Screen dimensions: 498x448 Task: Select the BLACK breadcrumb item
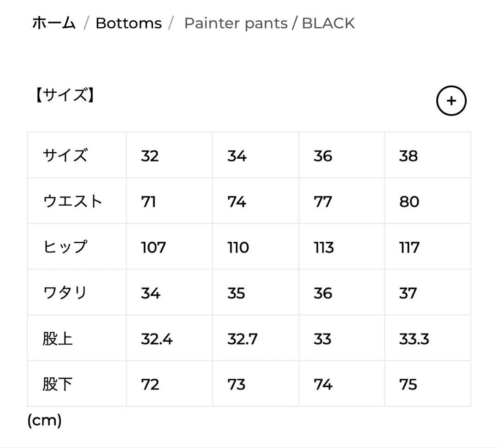[x=329, y=23]
